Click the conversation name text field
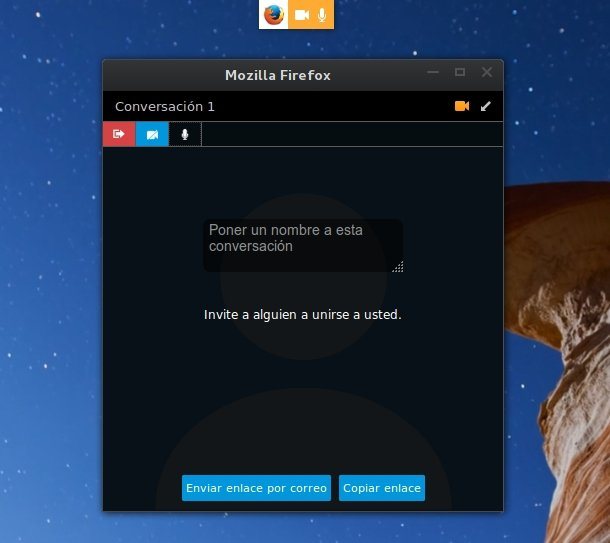 click(303, 245)
